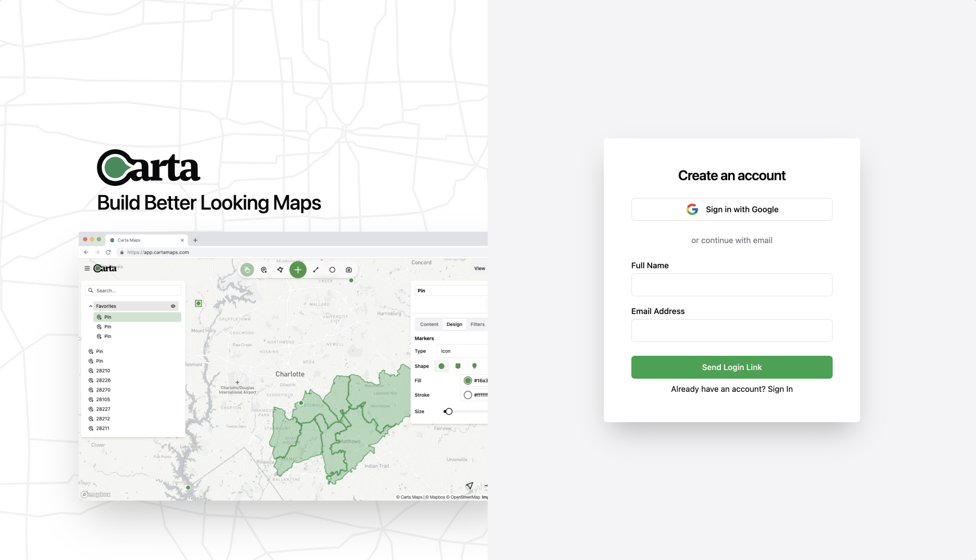The height and width of the screenshot is (560, 976).
Task: Select the pan hand tool in preview toolbar
Action: coord(247,270)
